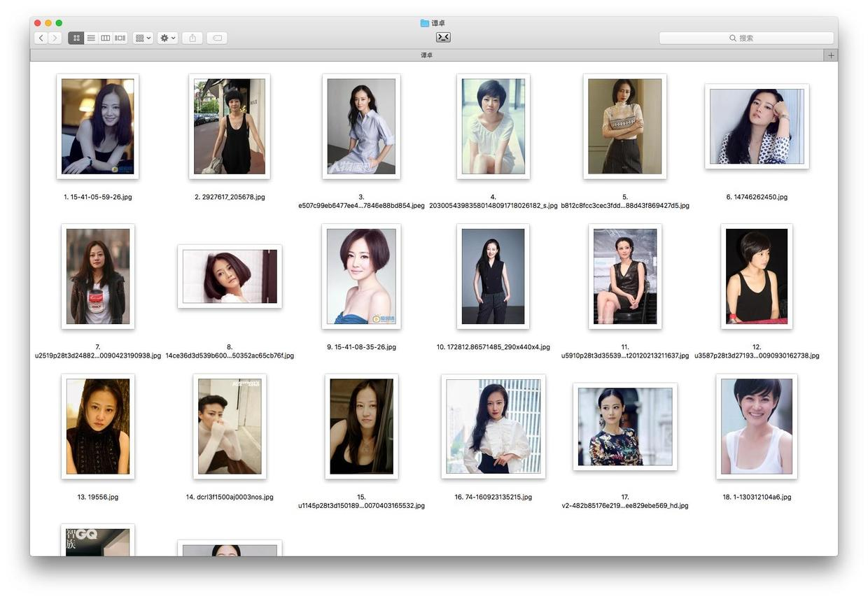
Task: Go forward using the right arrow button
Action: coord(55,38)
